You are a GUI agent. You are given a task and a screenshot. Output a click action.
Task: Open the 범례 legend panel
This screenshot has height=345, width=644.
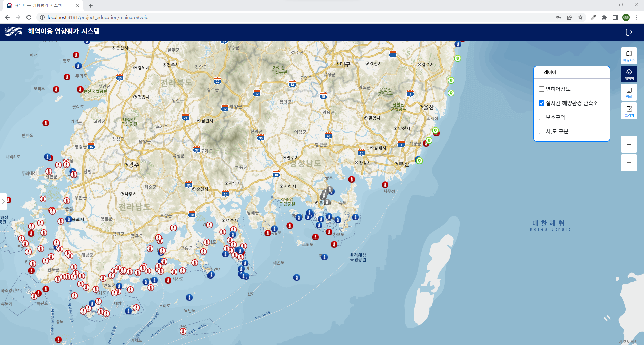tap(629, 92)
